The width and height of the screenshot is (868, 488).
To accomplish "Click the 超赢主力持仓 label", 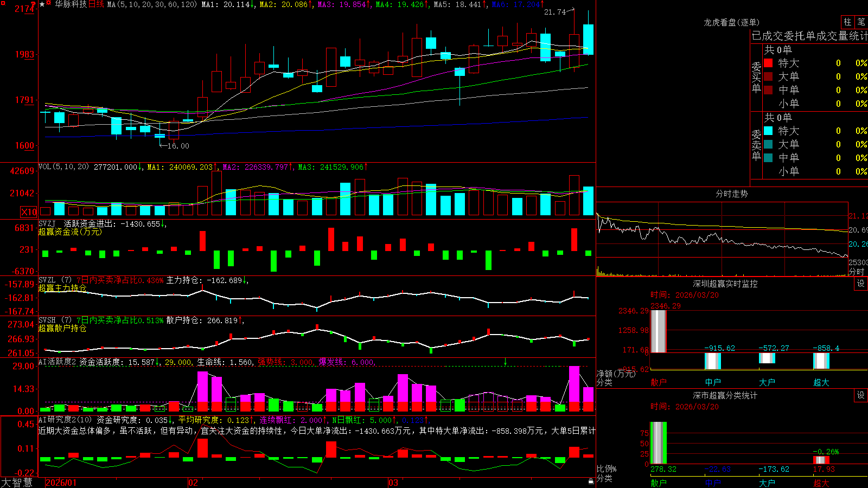I will 62,288.
